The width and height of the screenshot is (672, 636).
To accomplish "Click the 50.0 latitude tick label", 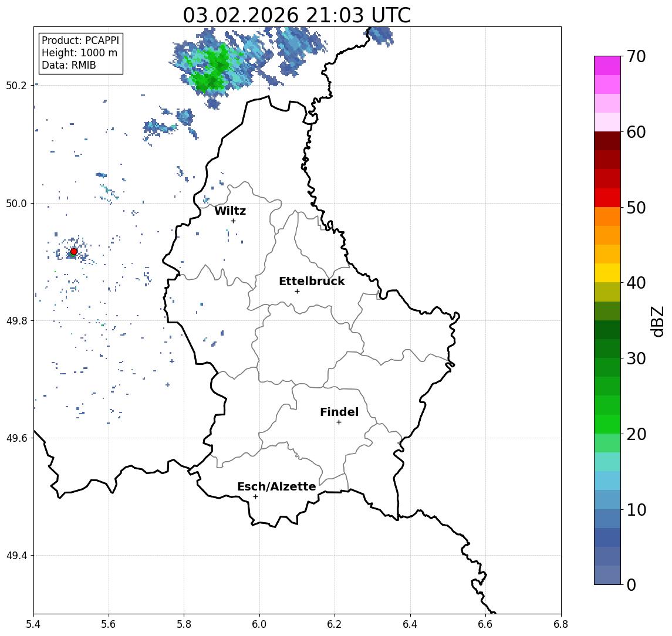I will coord(16,203).
